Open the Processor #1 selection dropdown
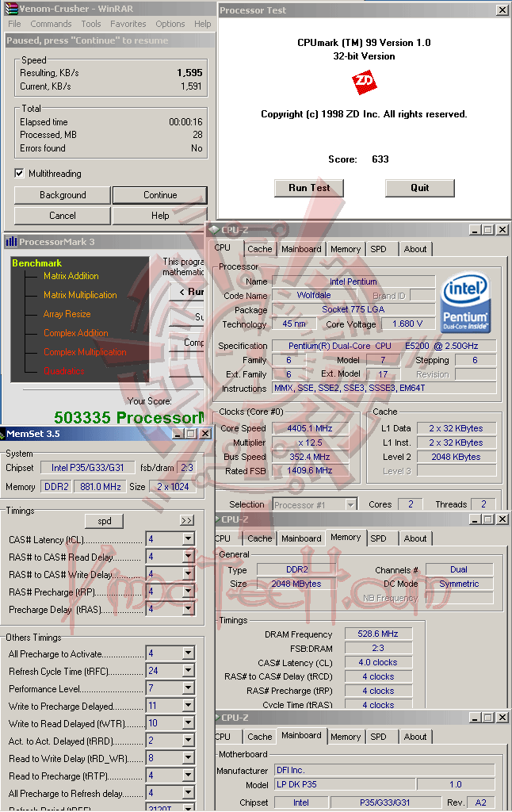This screenshot has width=512, height=812. click(x=351, y=504)
